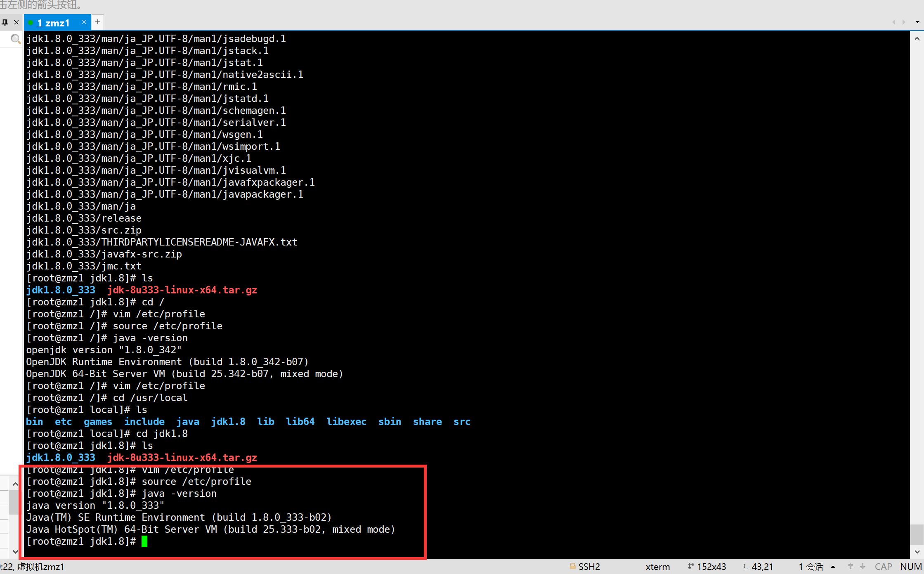Click the terminal size 152x43 indicator
The height and width of the screenshot is (574, 924).
[711, 567]
